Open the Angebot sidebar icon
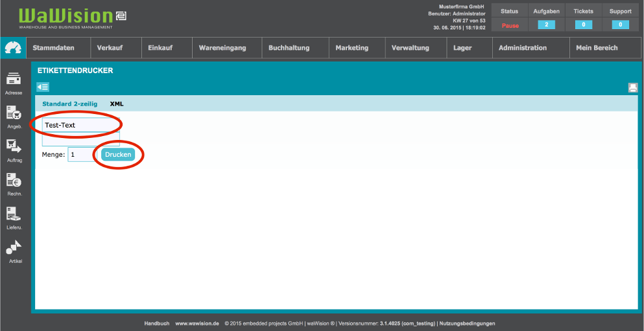This screenshot has width=644, height=331. pyautogui.click(x=14, y=114)
